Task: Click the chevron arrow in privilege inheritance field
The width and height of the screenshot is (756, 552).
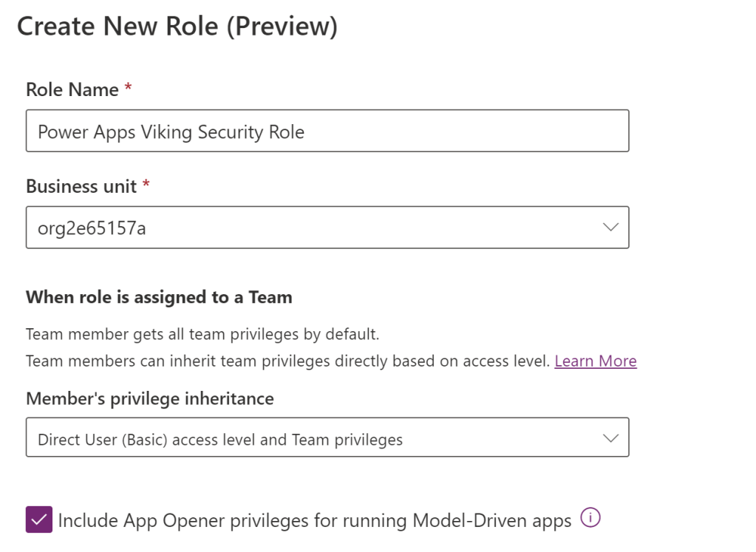Action: pos(610,438)
